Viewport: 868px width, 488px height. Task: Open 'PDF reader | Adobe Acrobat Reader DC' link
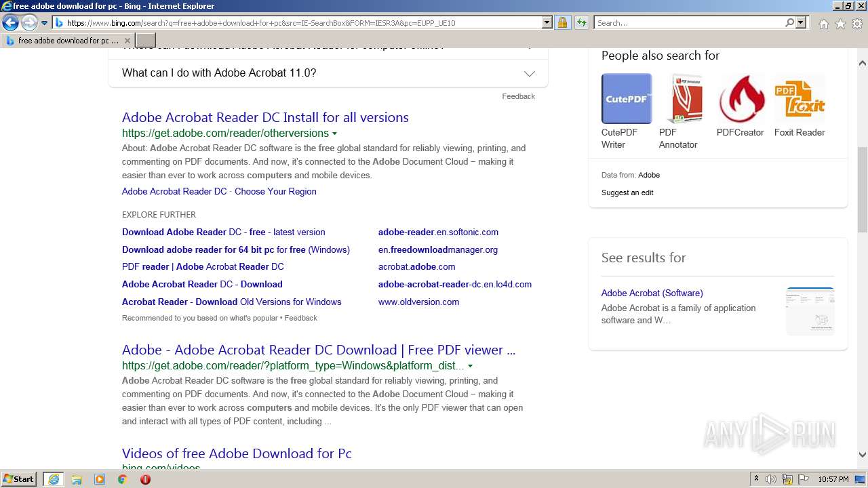point(203,266)
